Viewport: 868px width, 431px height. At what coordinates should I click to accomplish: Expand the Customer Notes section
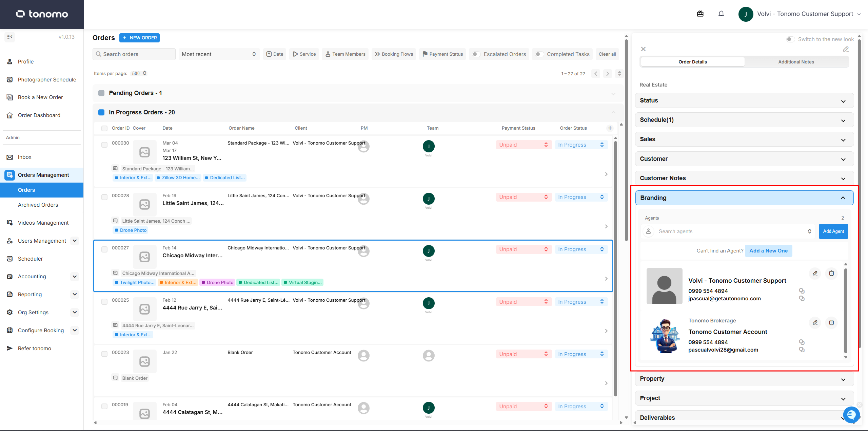pos(744,178)
